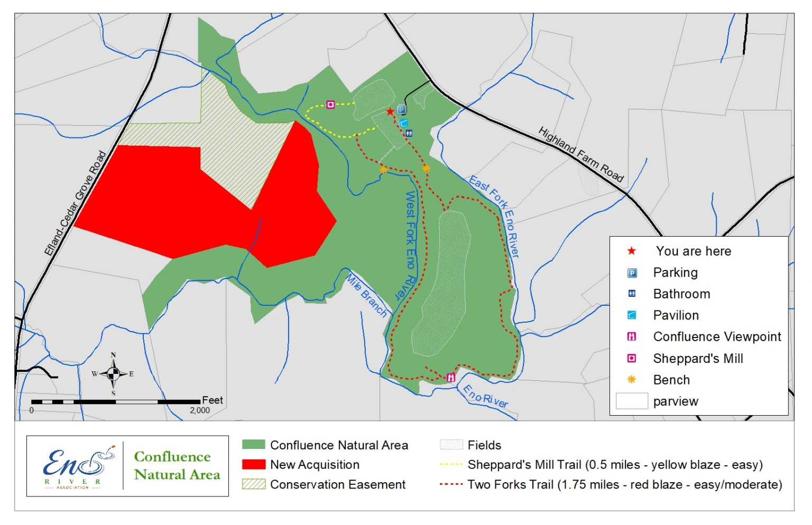Image resolution: width=812 pixels, height=525 pixels.
Task: Click the Confluence Viewpoint symbol in legend
Action: 632,336
